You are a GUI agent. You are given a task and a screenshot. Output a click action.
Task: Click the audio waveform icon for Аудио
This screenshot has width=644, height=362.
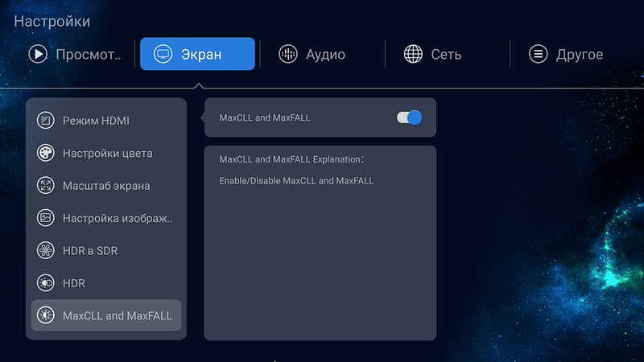287,55
